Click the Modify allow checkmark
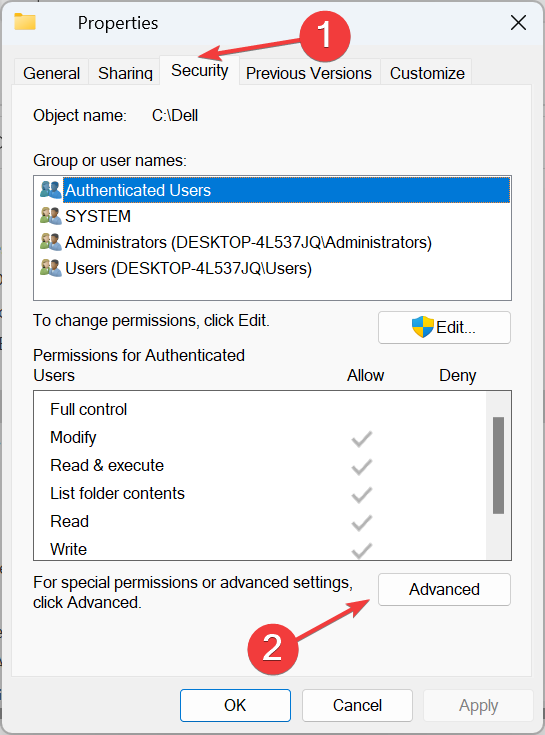The image size is (545, 735). click(362, 439)
